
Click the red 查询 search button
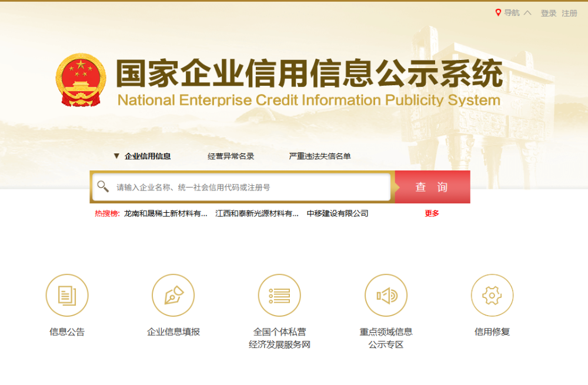click(432, 187)
